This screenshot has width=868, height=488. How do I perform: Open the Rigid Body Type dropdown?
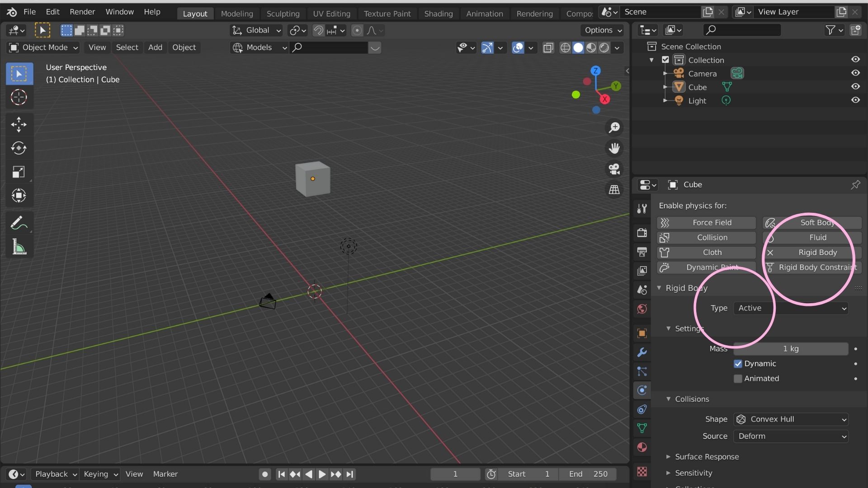click(790, 308)
